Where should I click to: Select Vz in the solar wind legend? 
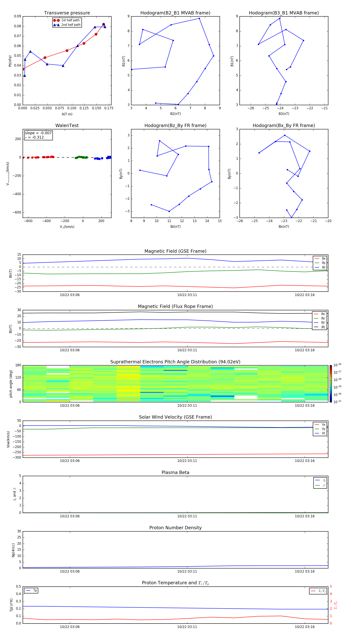coord(320,433)
